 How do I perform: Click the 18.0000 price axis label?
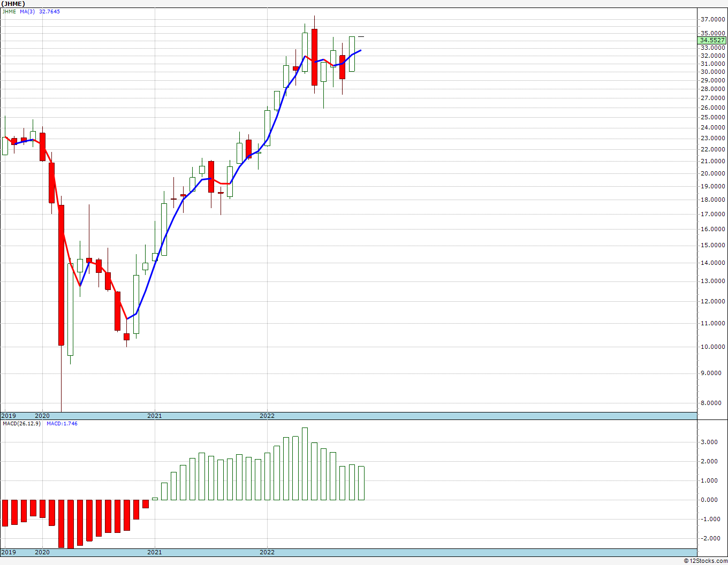(714, 200)
